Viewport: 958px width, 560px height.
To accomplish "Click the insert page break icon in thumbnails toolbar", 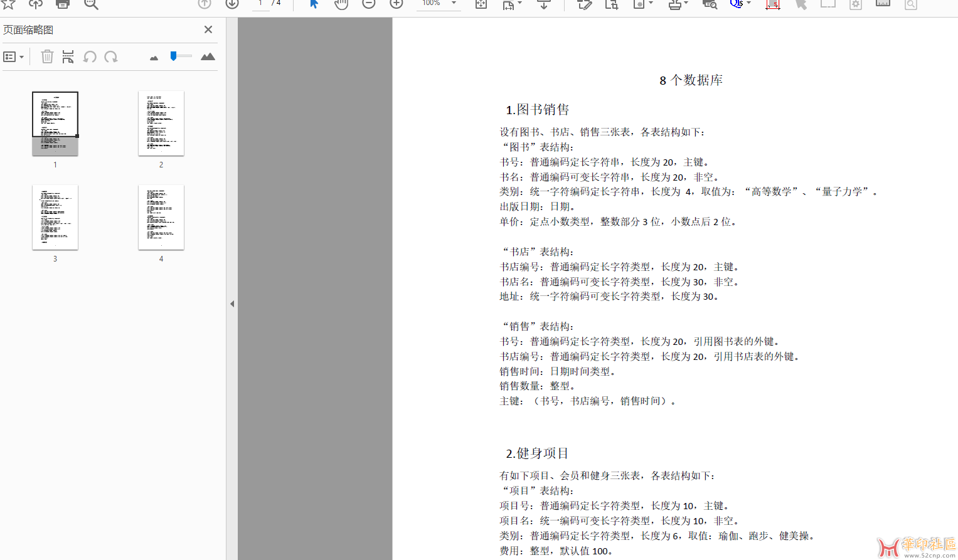I will (68, 56).
